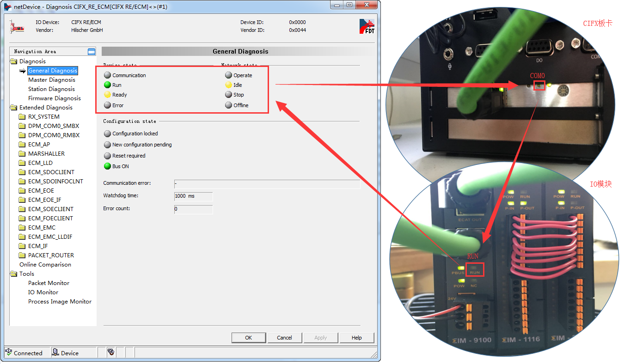Click the shield icon in the status bar

coord(110,352)
